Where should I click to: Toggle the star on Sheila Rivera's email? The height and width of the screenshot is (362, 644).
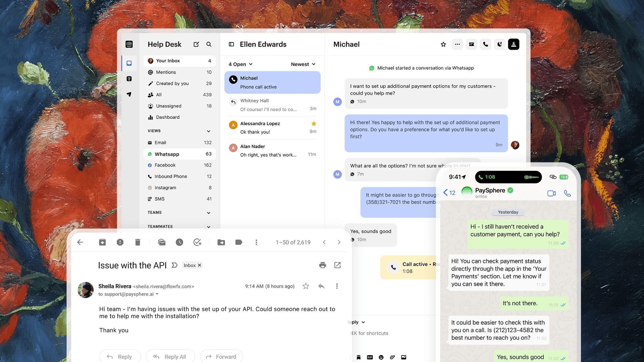point(306,286)
